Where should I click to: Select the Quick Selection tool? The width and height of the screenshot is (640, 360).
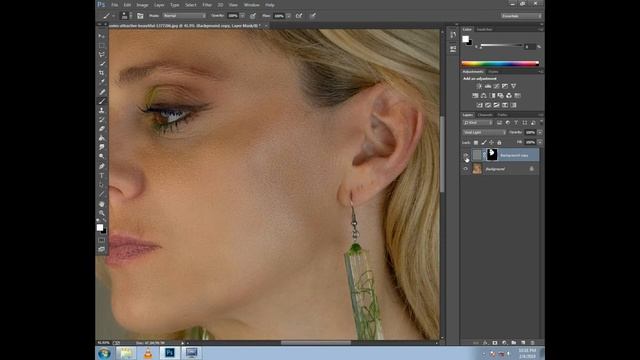click(x=102, y=64)
